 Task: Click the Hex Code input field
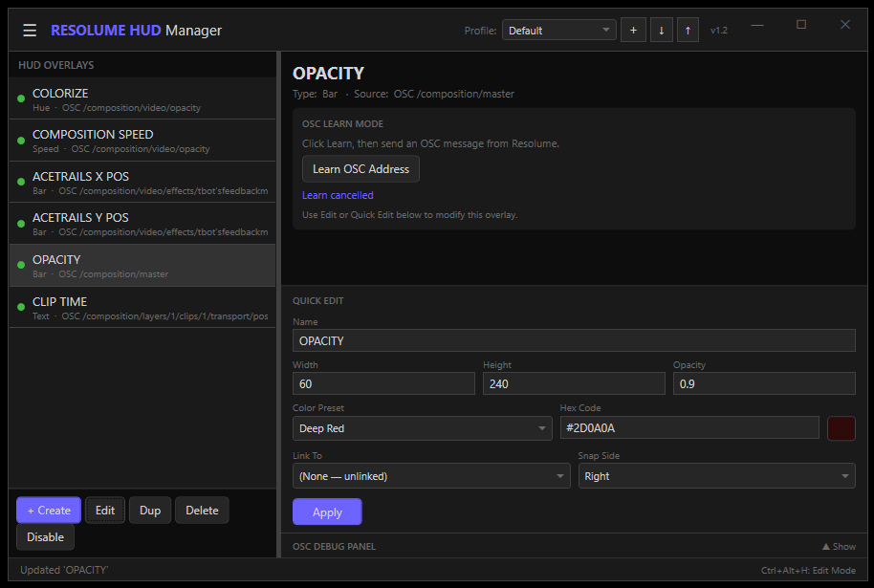point(688,428)
